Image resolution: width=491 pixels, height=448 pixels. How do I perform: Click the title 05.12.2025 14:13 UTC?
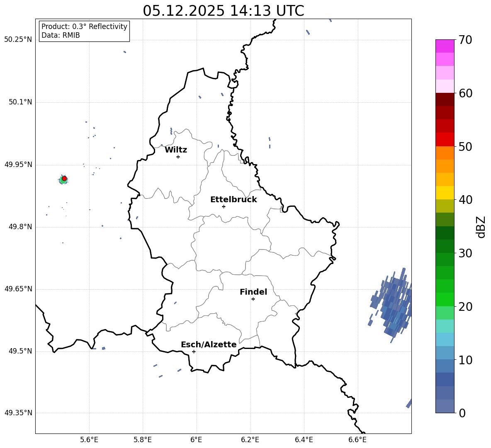coord(223,11)
